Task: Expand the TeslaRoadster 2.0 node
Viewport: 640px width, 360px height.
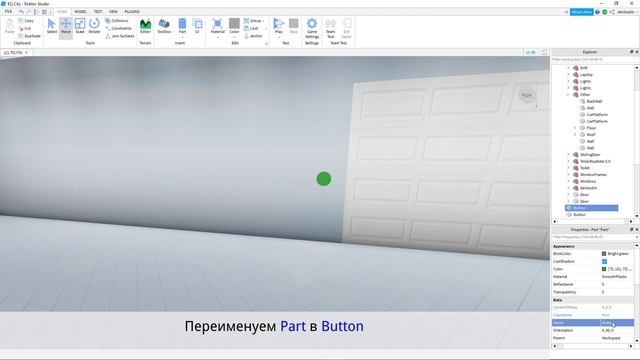Action: tap(568, 161)
